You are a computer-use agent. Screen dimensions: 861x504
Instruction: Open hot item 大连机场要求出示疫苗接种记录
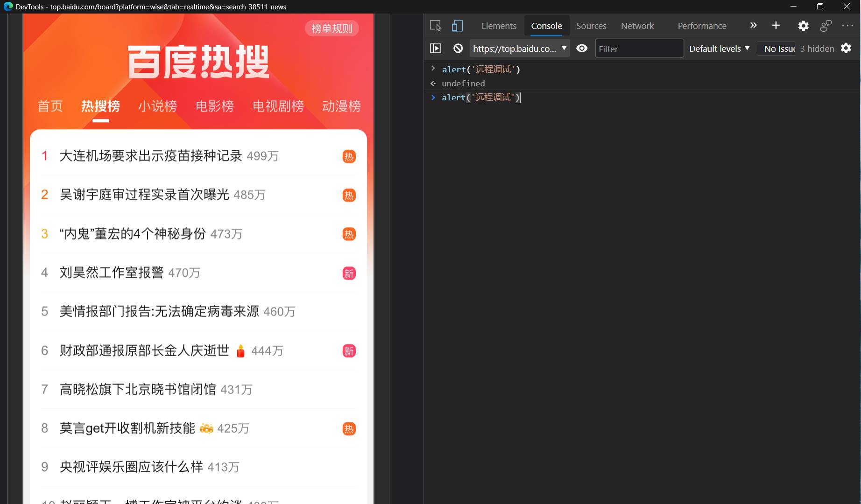point(151,156)
